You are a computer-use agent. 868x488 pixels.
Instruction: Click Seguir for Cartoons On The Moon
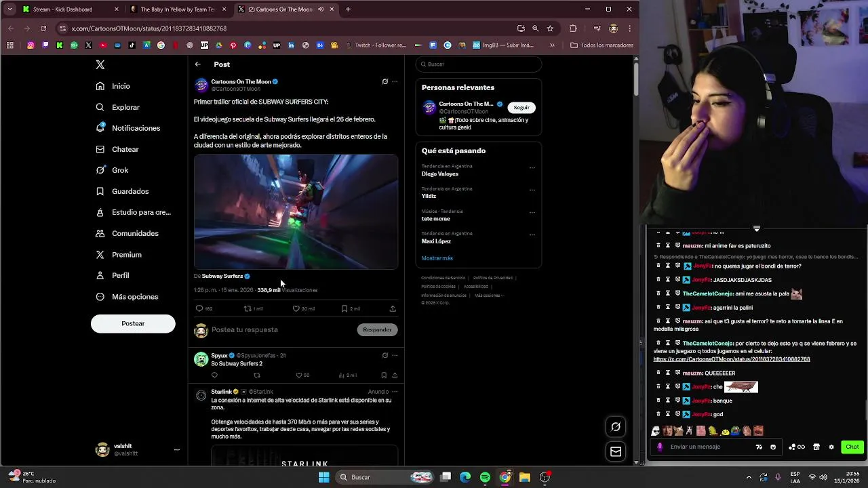click(x=521, y=107)
